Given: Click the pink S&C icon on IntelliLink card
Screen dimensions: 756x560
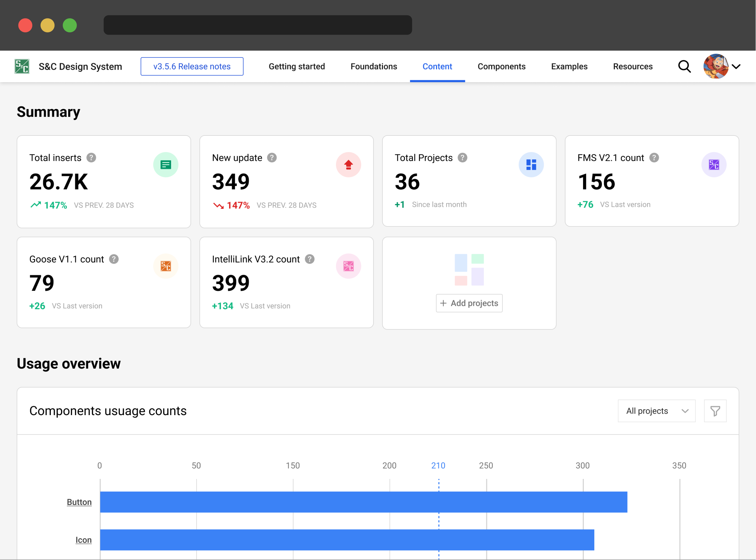Looking at the screenshot, I should click(348, 266).
